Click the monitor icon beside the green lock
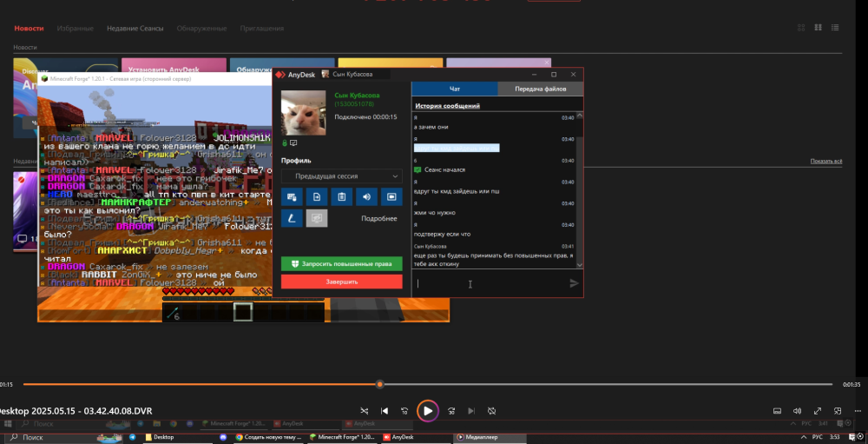868x444 pixels. [x=293, y=143]
